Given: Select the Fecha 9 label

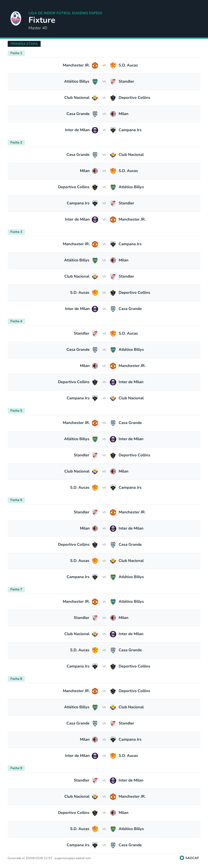Looking at the screenshot, I should (16, 768).
